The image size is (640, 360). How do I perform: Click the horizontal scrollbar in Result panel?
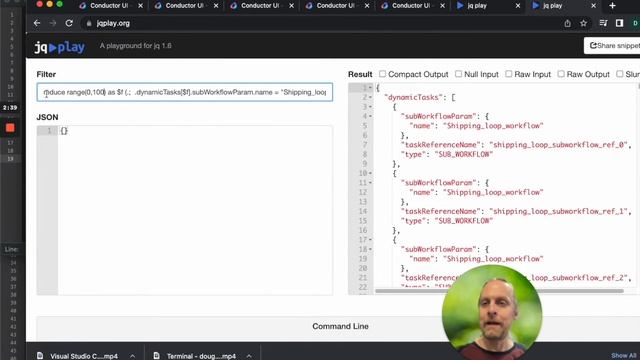(x=499, y=291)
